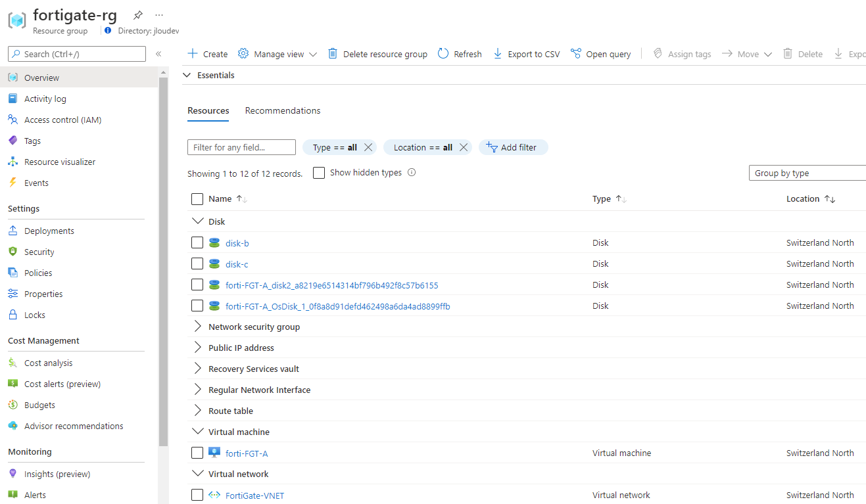The width and height of the screenshot is (866, 504).
Task: Click the Policies icon in sidebar
Action: 12,273
